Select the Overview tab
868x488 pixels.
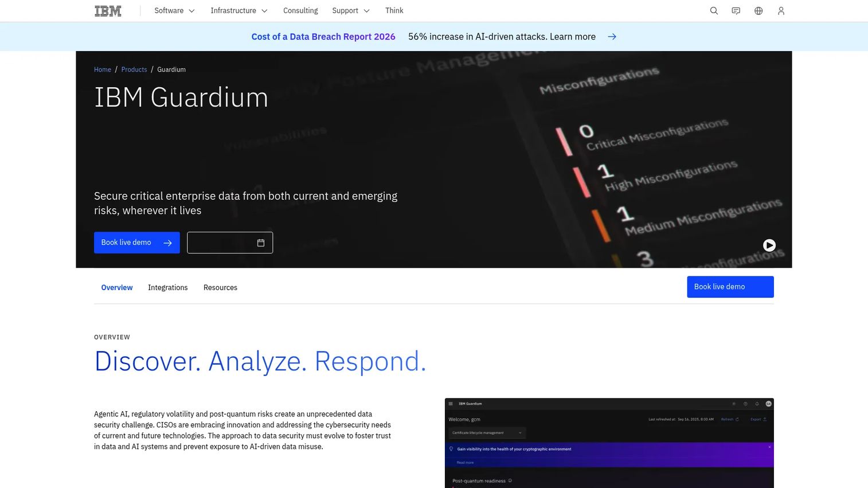(x=117, y=287)
